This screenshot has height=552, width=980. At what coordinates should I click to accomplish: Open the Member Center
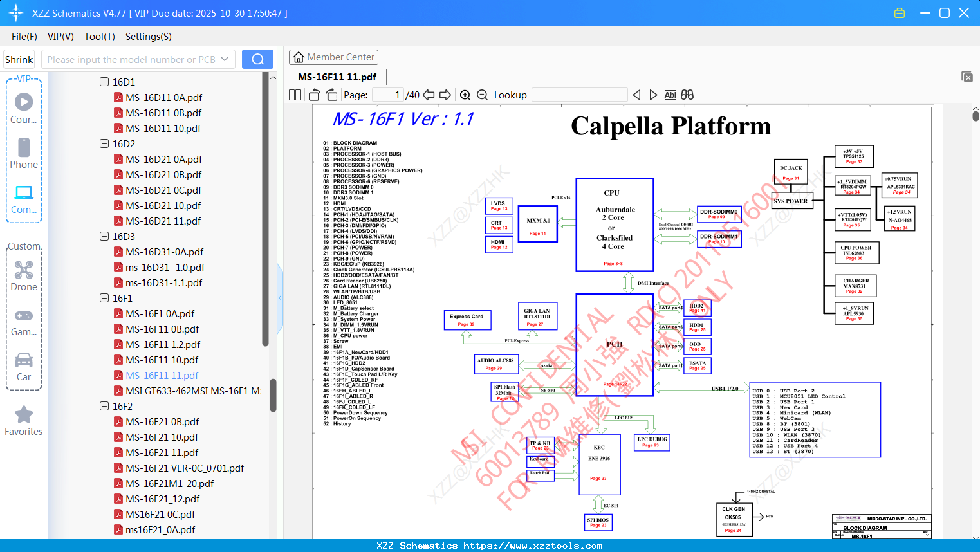point(333,57)
